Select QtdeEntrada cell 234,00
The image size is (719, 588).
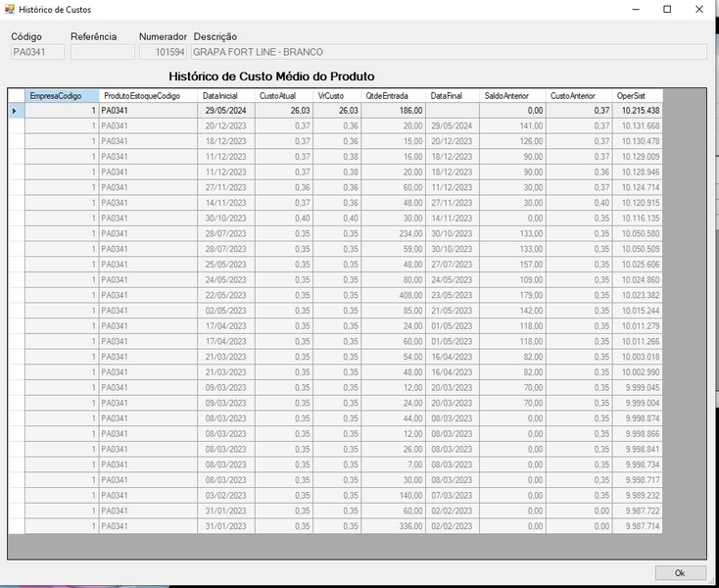(x=394, y=234)
